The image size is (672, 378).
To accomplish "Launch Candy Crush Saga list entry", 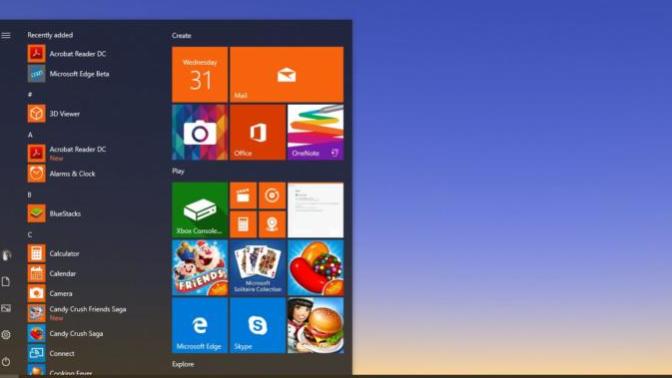I will (66, 333).
